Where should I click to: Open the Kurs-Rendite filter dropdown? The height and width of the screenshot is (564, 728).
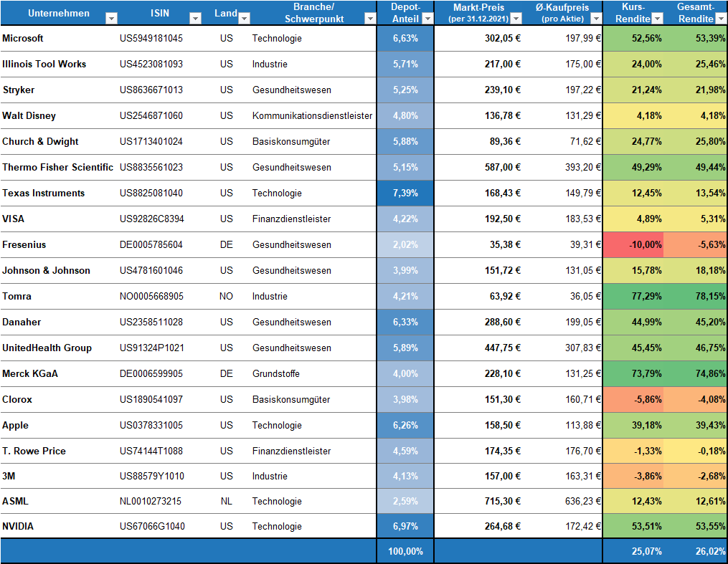pyautogui.click(x=658, y=19)
